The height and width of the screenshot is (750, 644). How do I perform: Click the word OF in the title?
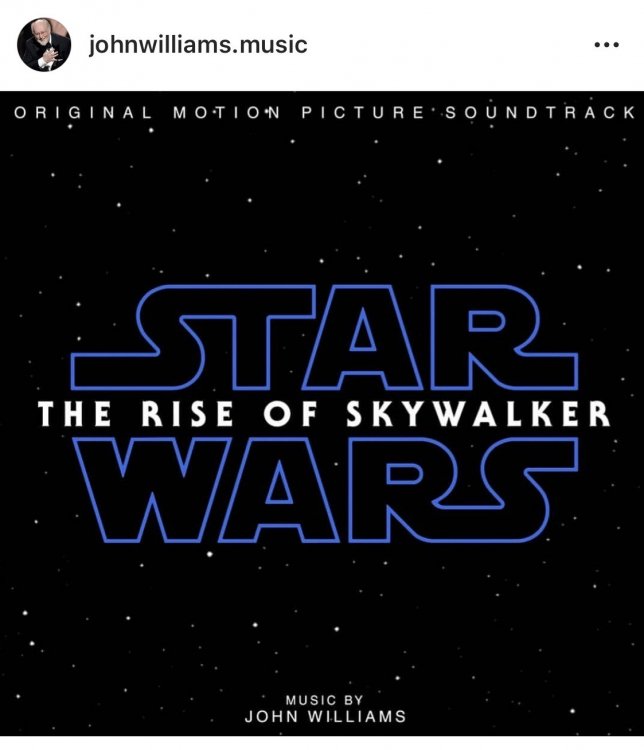pos(290,413)
